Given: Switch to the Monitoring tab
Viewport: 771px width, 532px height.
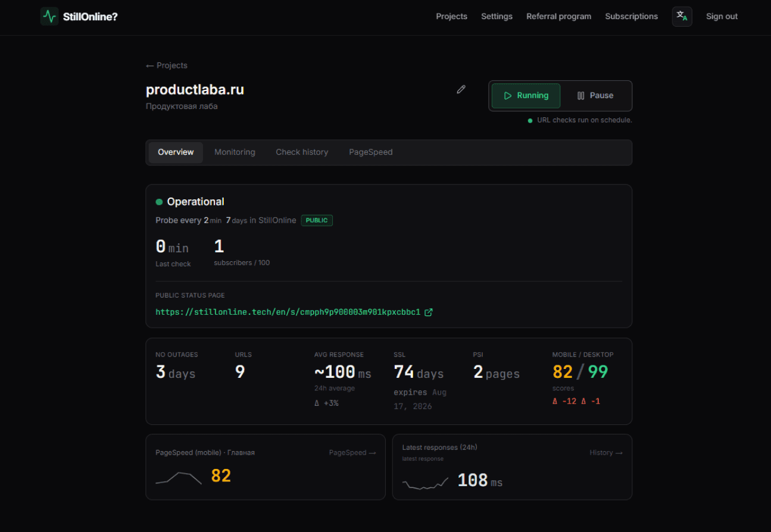Looking at the screenshot, I should (x=235, y=152).
